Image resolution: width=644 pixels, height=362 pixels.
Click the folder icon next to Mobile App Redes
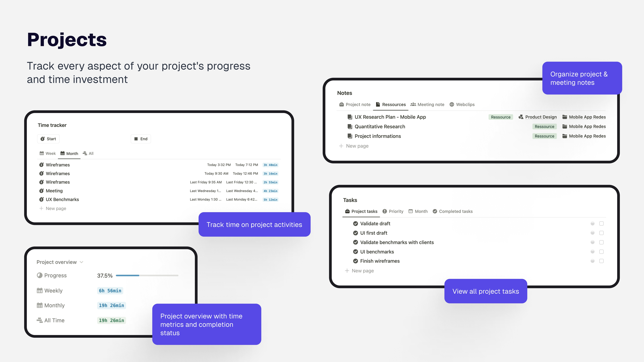coord(565,117)
